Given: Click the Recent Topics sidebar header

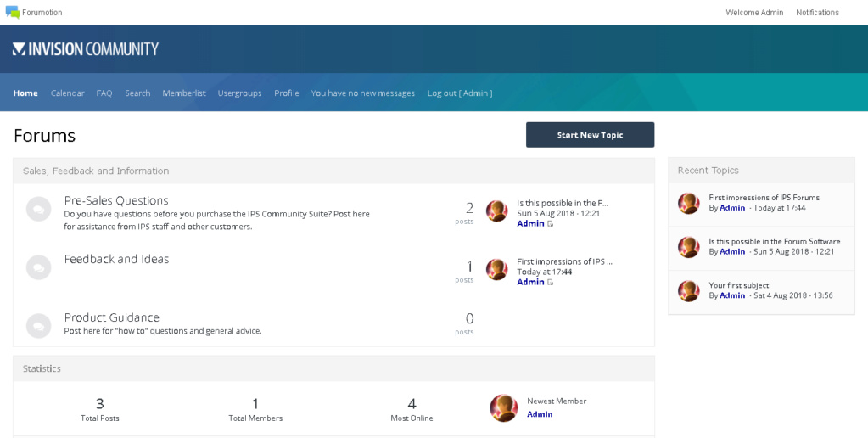Looking at the screenshot, I should [761, 171].
